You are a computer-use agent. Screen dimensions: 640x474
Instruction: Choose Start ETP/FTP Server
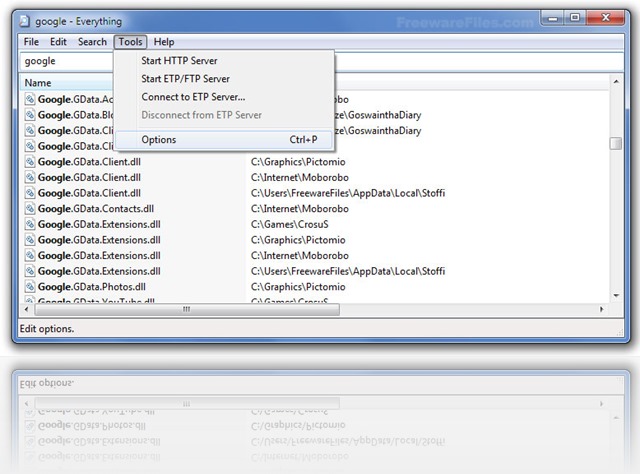224,79
